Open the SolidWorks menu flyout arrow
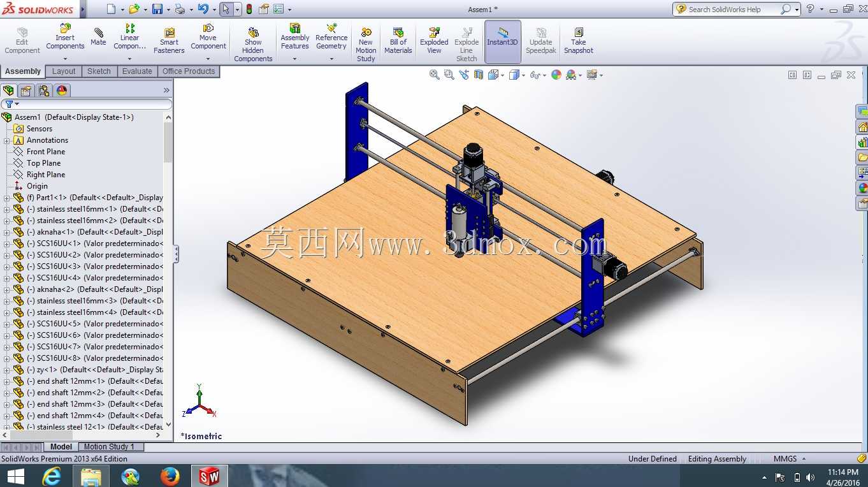 tap(83, 9)
